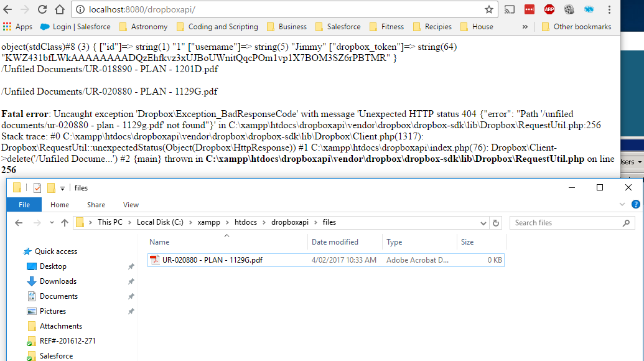644x361 pixels.
Task: Open the House bookmark folder
Action: tap(477, 27)
